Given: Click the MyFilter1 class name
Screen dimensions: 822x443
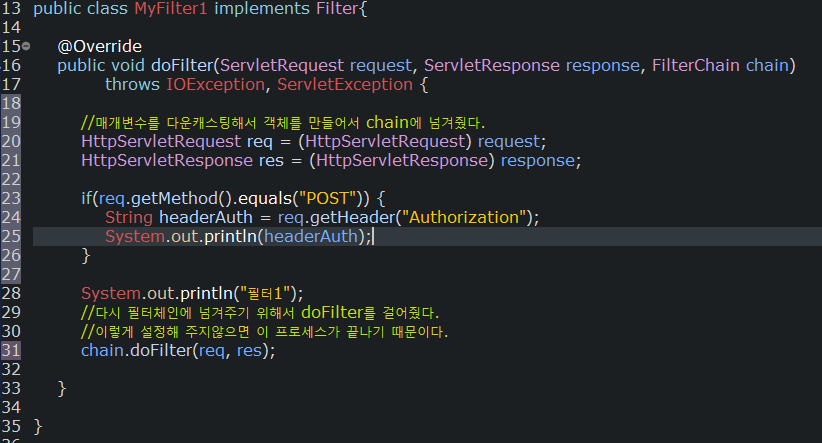Looking at the screenshot, I should (171, 9).
